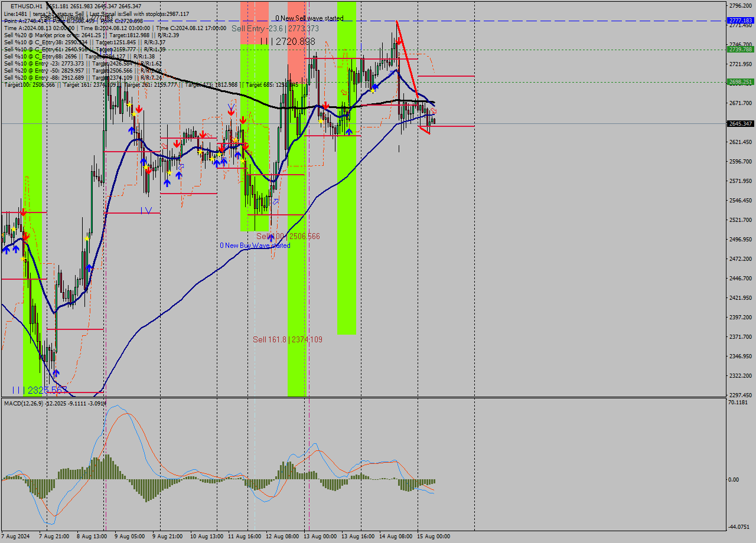Click the blue '0 New Buy Wave started' label
Screen dimensions: 756x543
(255, 245)
